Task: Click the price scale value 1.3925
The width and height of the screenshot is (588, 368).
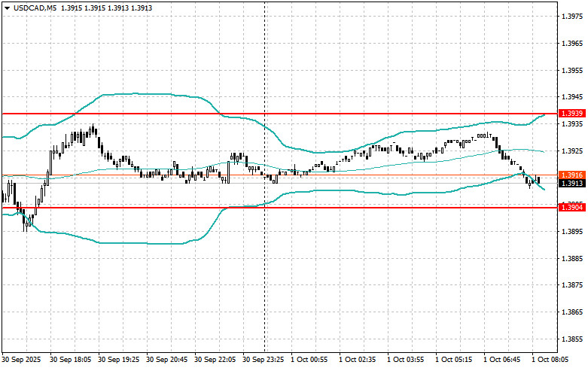Action: 572,151
